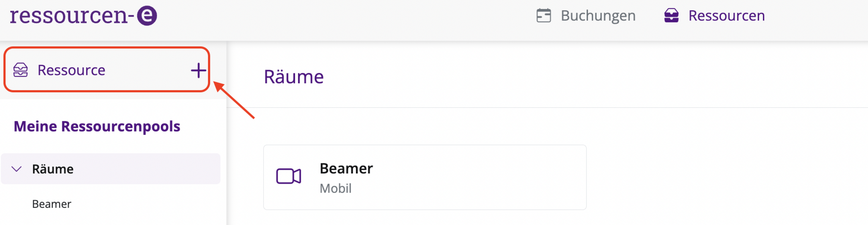The height and width of the screenshot is (225, 868).
Task: Click the plus icon to add a resource
Action: point(198,70)
